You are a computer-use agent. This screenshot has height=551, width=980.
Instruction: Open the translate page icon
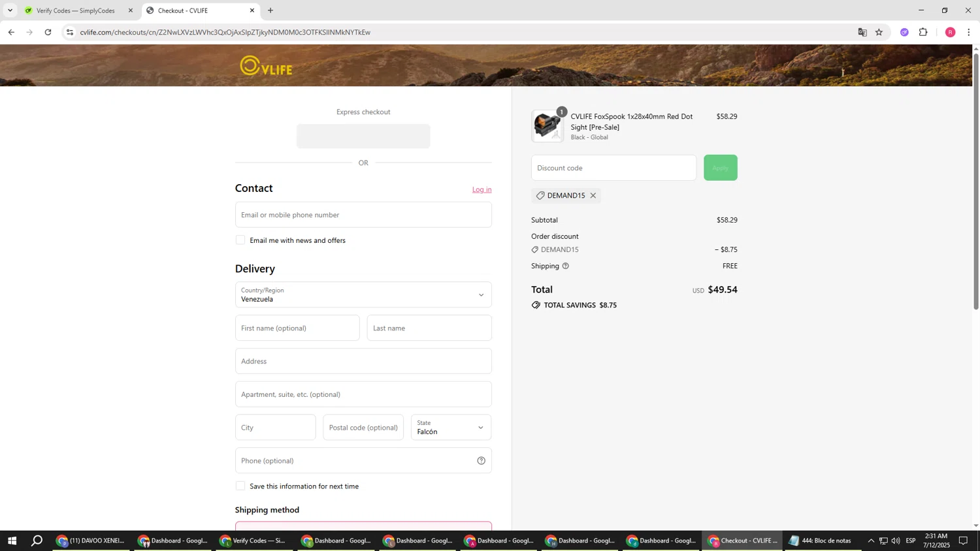click(862, 32)
